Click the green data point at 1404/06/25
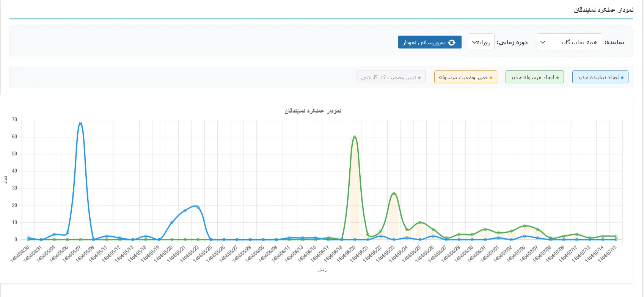The image size is (644, 297). 420,222
